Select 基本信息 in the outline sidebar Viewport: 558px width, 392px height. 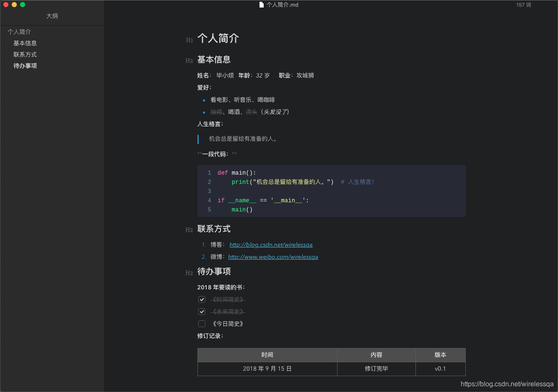pyautogui.click(x=24, y=43)
